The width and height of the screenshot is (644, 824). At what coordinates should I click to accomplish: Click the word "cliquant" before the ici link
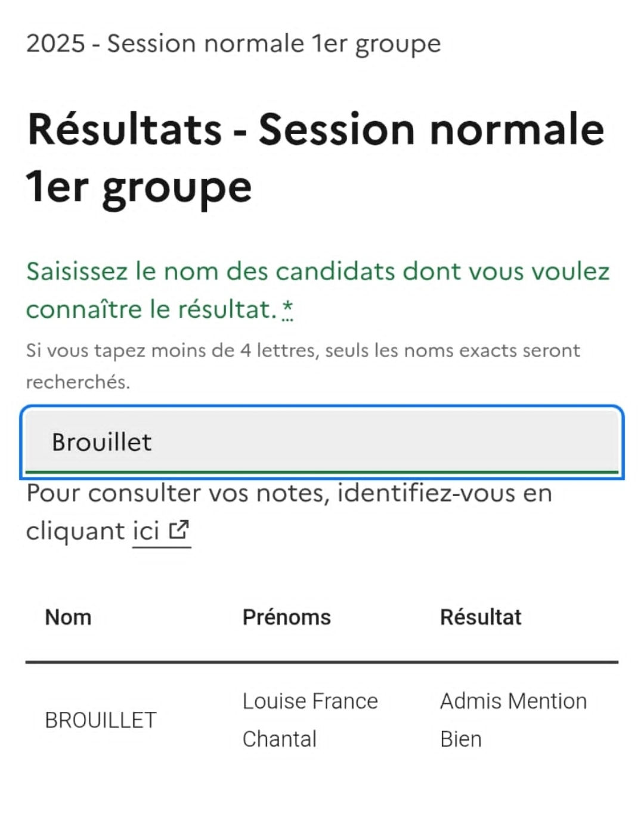(x=76, y=531)
